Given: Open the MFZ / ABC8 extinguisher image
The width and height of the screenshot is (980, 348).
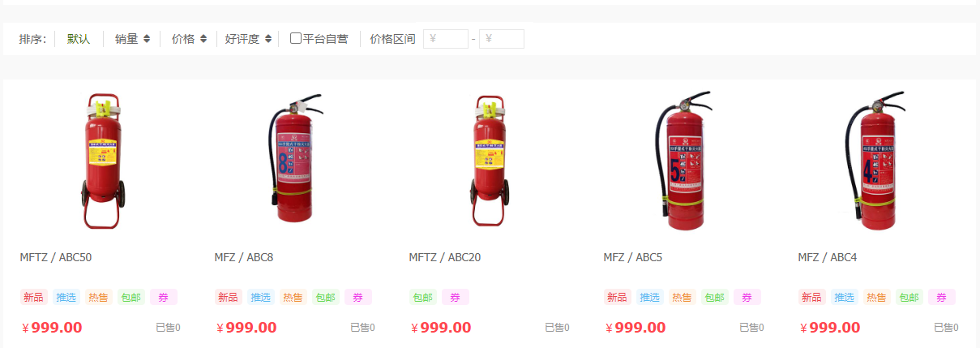Looking at the screenshot, I should (x=295, y=157).
